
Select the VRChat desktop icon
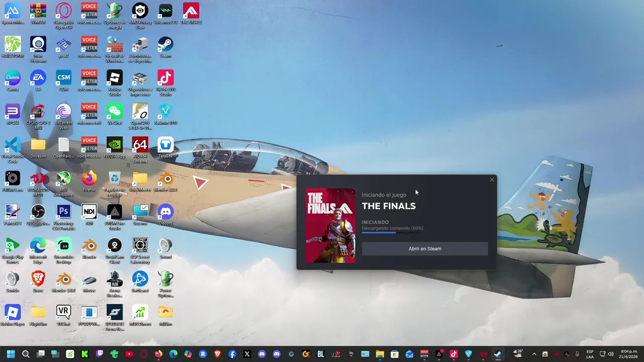pyautogui.click(x=63, y=316)
